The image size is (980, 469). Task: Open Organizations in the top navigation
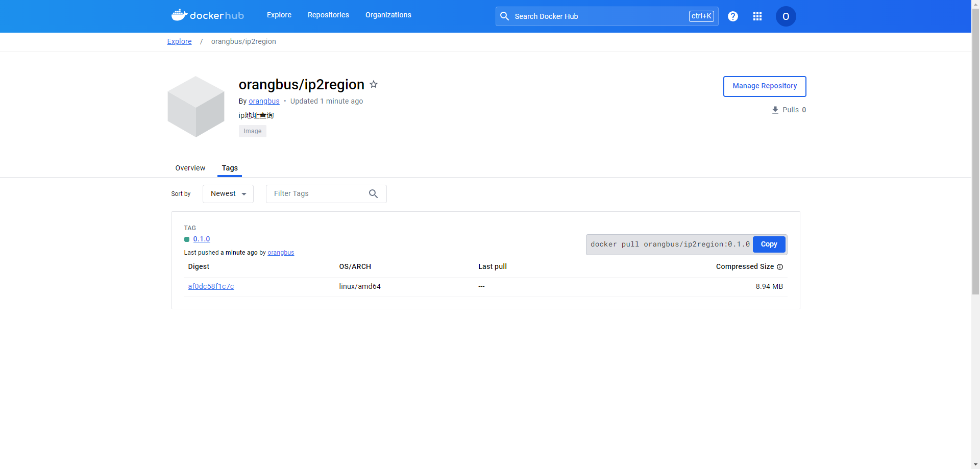click(388, 15)
